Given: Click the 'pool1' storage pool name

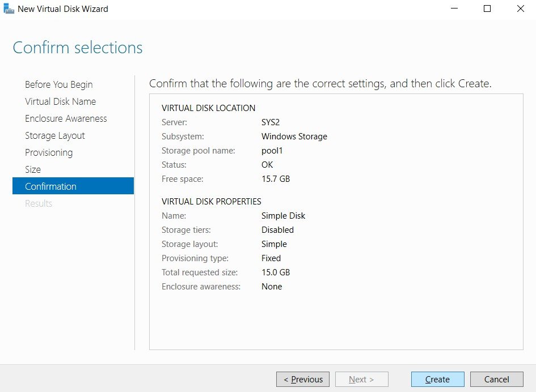Looking at the screenshot, I should [272, 151].
